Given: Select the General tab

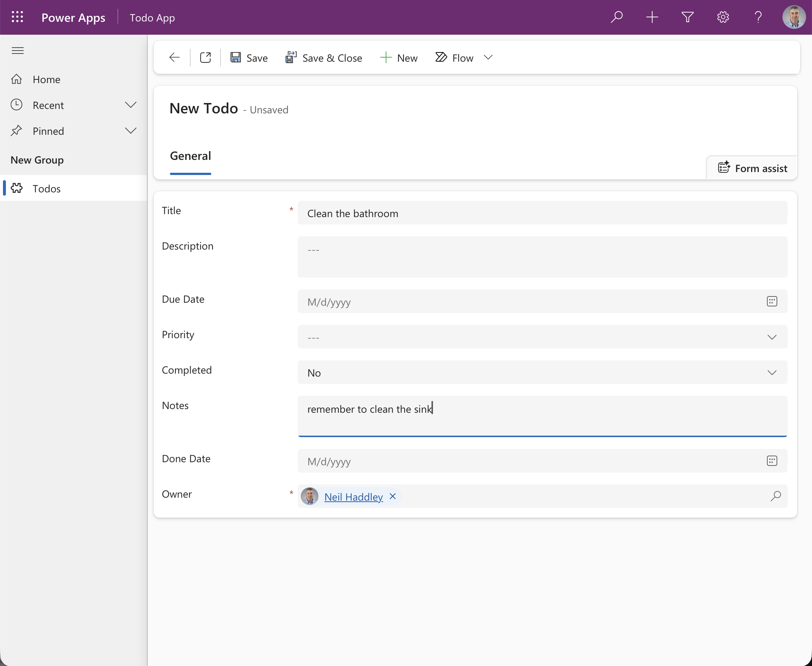Looking at the screenshot, I should pyautogui.click(x=190, y=156).
